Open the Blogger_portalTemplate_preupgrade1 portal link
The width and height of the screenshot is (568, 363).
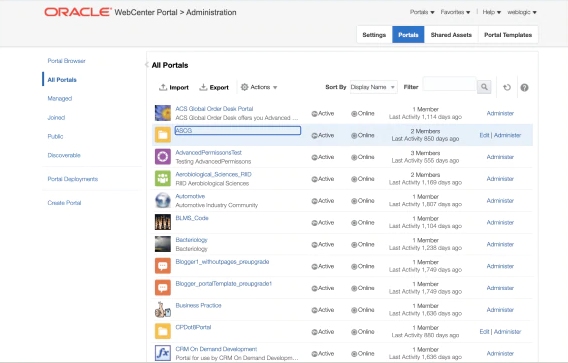pyautogui.click(x=224, y=283)
